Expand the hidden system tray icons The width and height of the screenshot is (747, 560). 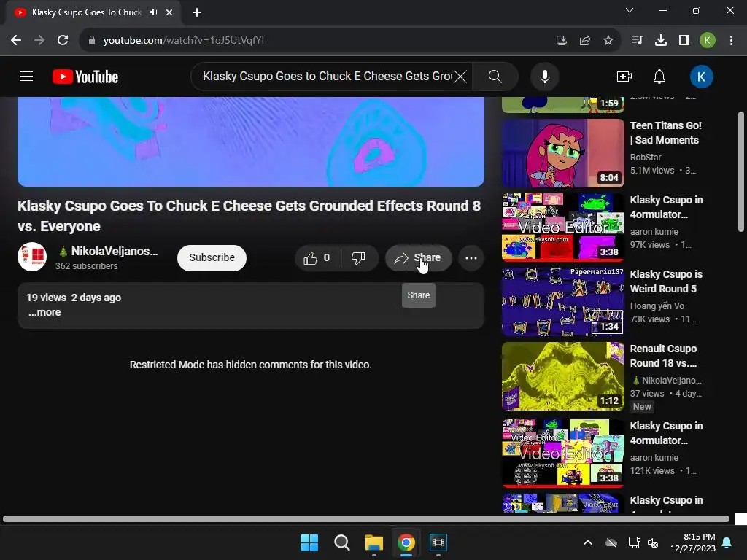pyautogui.click(x=588, y=542)
